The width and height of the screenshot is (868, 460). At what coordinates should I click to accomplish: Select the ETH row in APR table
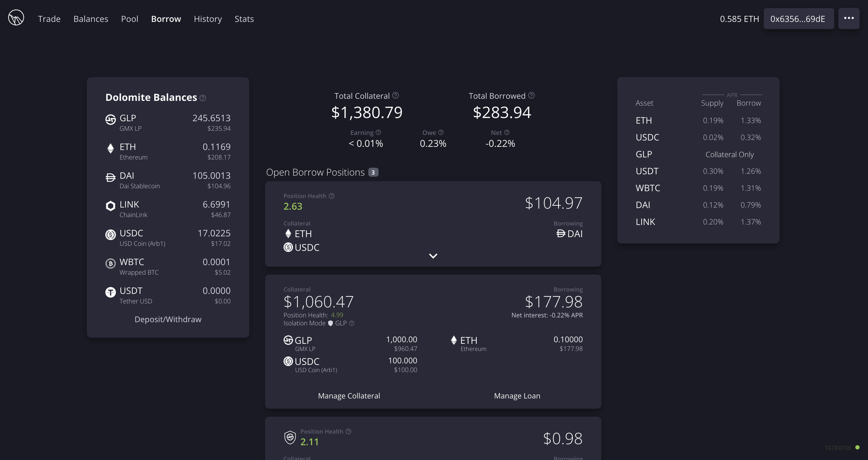tap(698, 120)
